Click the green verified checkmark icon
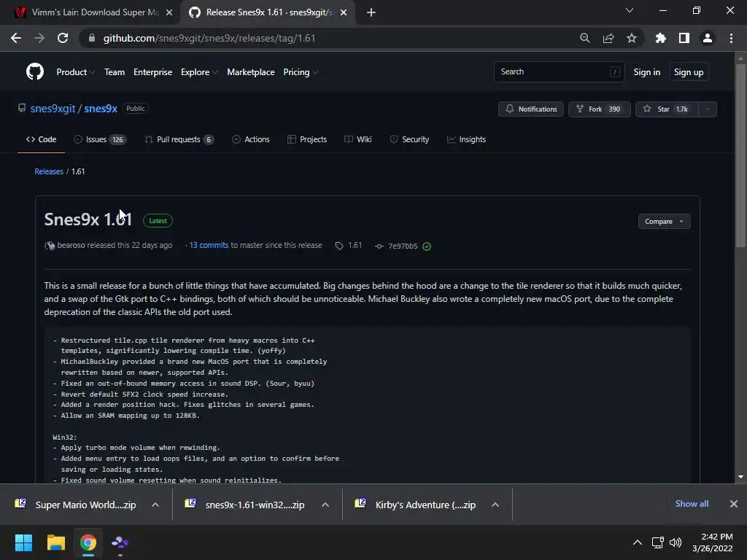 (427, 246)
